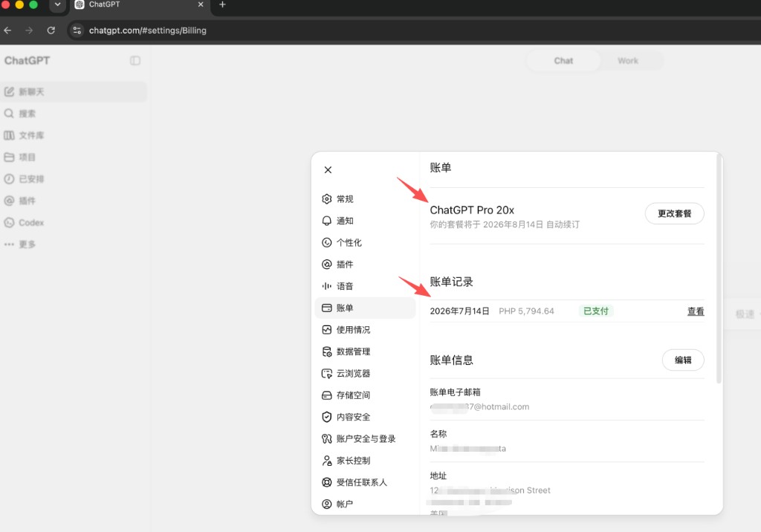The image size is (761, 532).
Task: Open 内容安全 shield icon
Action: point(327,417)
